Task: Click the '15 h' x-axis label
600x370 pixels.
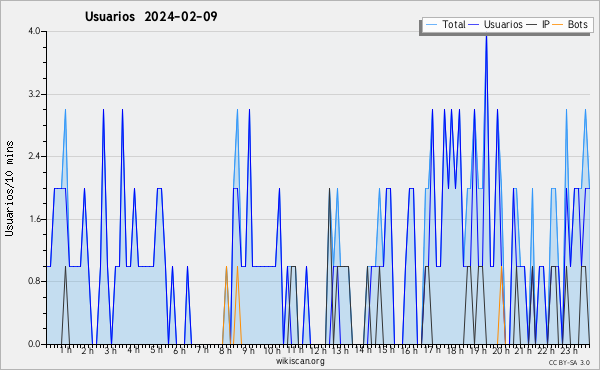Action: pyautogui.click(x=386, y=350)
